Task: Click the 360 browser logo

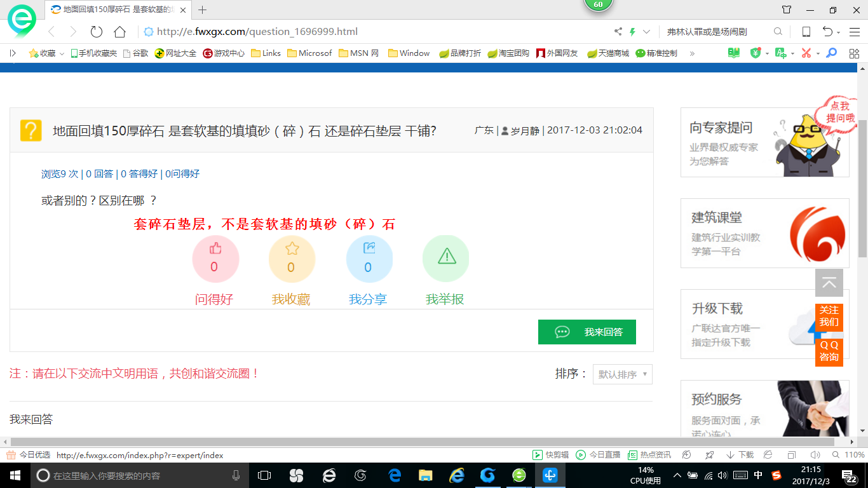Action: click(22, 21)
